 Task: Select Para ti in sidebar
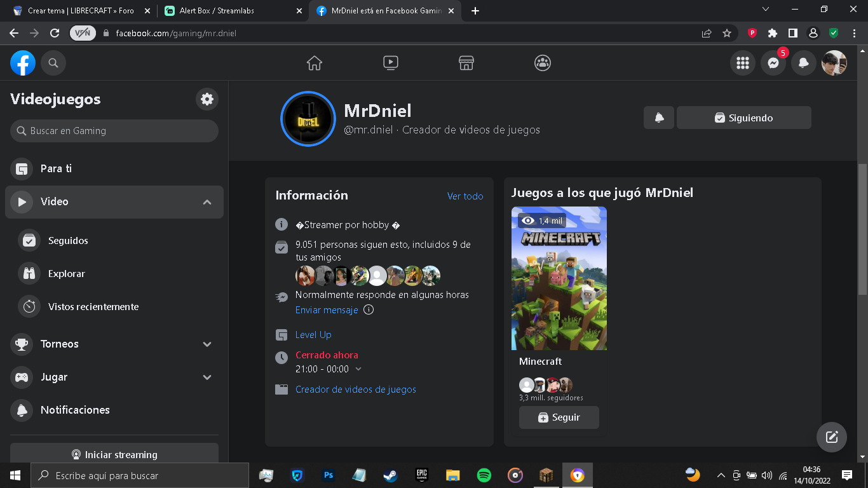pyautogui.click(x=114, y=168)
